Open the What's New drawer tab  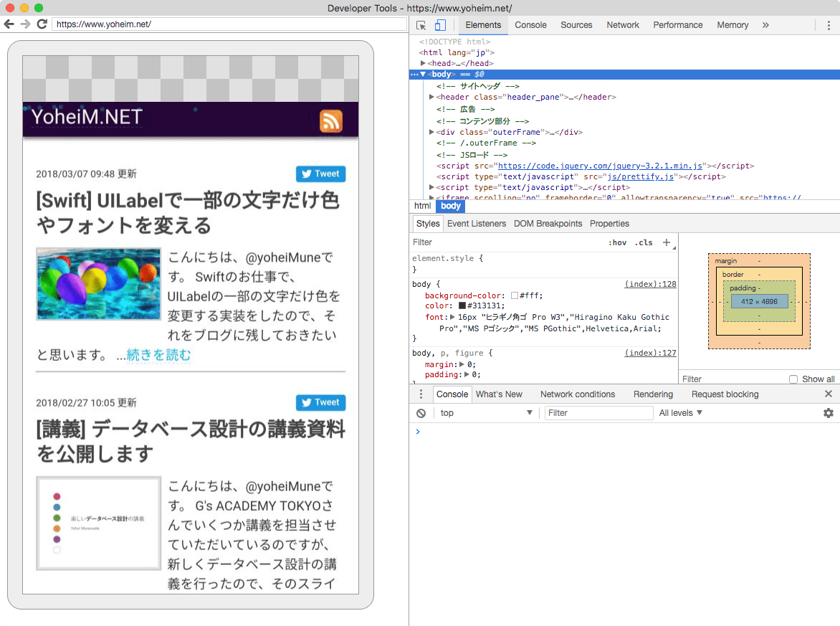click(499, 394)
